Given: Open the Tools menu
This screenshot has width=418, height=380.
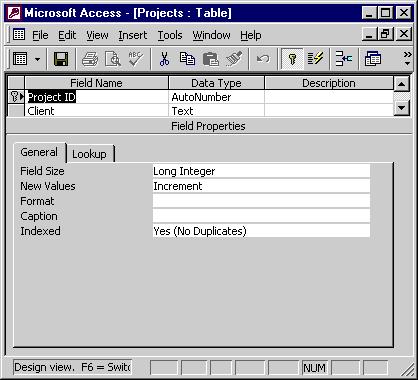Looking at the screenshot, I should pos(170,35).
